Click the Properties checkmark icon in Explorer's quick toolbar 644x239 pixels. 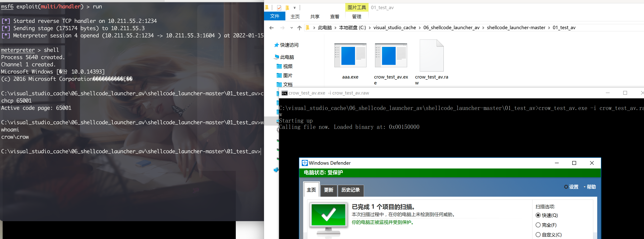279,8
